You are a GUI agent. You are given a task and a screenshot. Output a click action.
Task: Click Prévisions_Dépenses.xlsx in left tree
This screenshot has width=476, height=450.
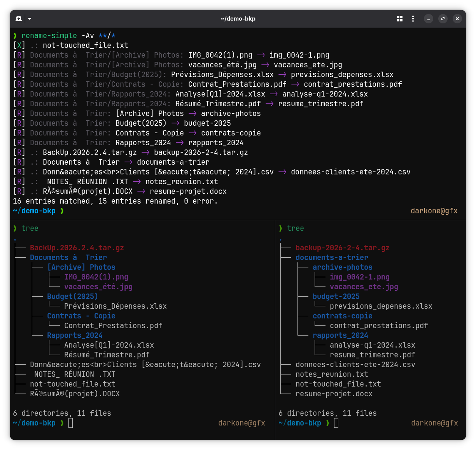[x=115, y=306]
